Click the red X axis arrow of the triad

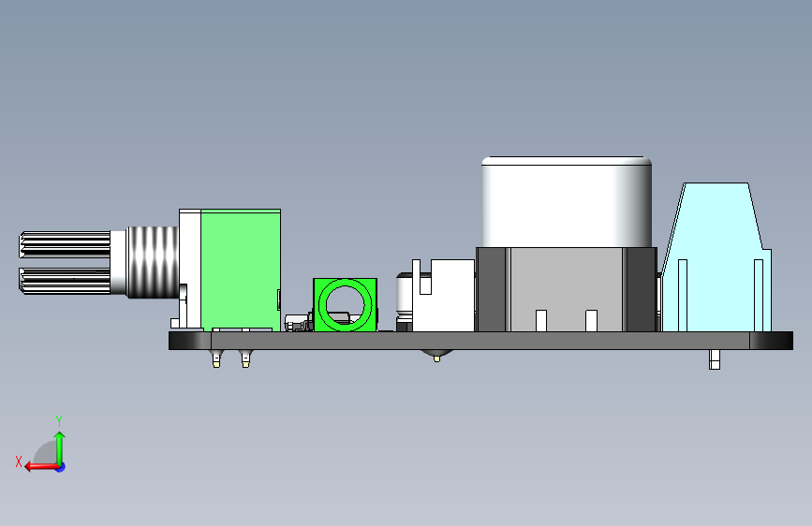pos(40,467)
